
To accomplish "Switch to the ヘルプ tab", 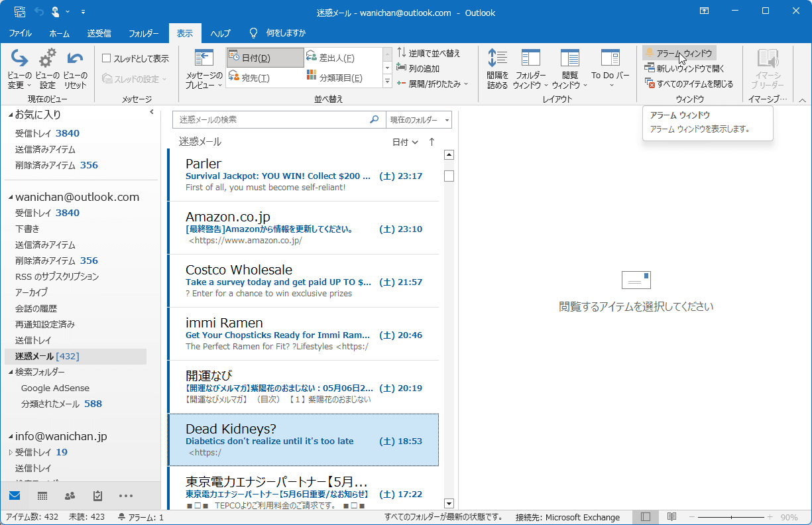I will pos(221,33).
